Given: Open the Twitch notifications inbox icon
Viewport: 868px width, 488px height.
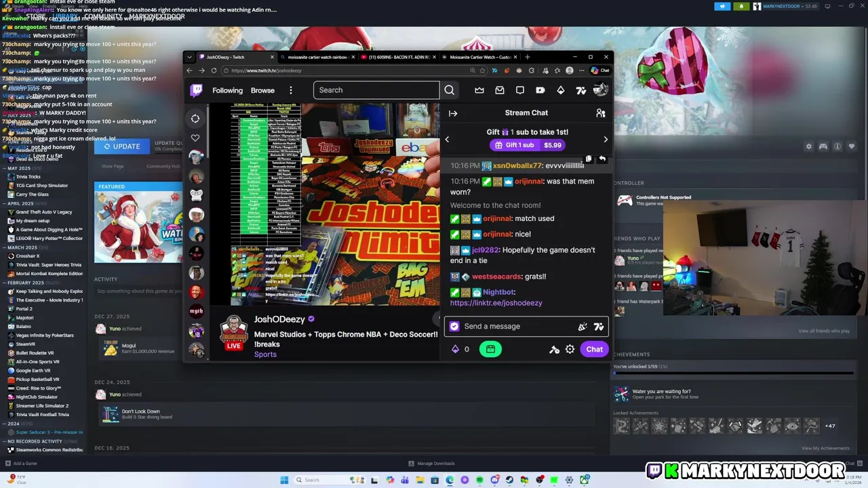Looking at the screenshot, I should pos(500,90).
